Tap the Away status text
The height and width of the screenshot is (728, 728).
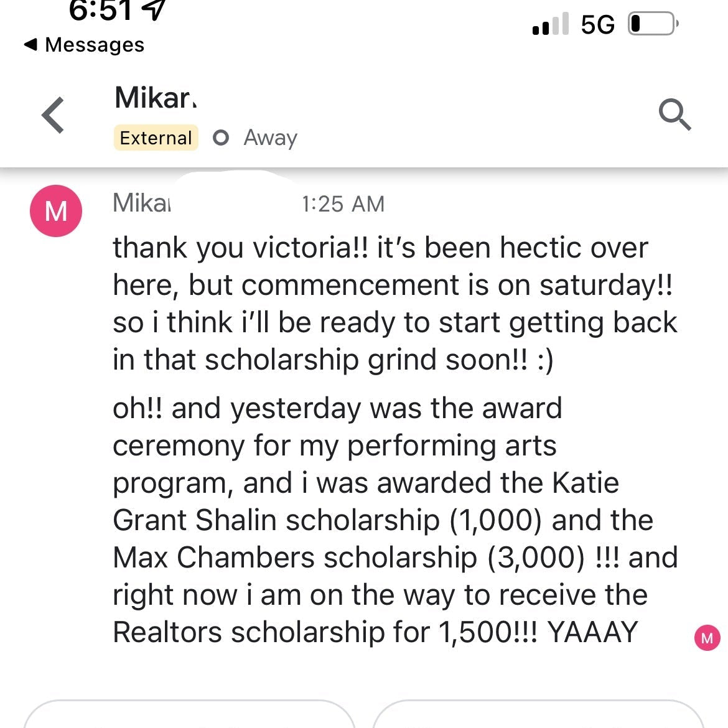[x=271, y=138]
